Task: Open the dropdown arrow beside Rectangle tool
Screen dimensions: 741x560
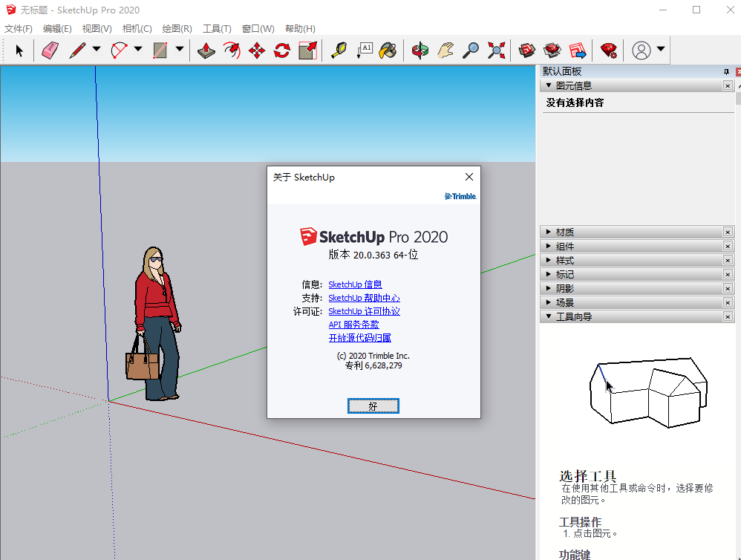Action: point(180,50)
